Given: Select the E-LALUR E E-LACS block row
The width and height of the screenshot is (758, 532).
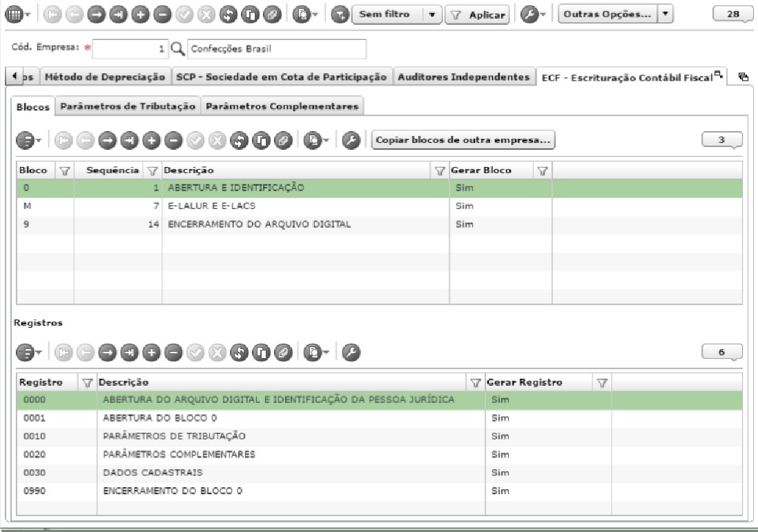Looking at the screenshot, I should click(380, 206).
